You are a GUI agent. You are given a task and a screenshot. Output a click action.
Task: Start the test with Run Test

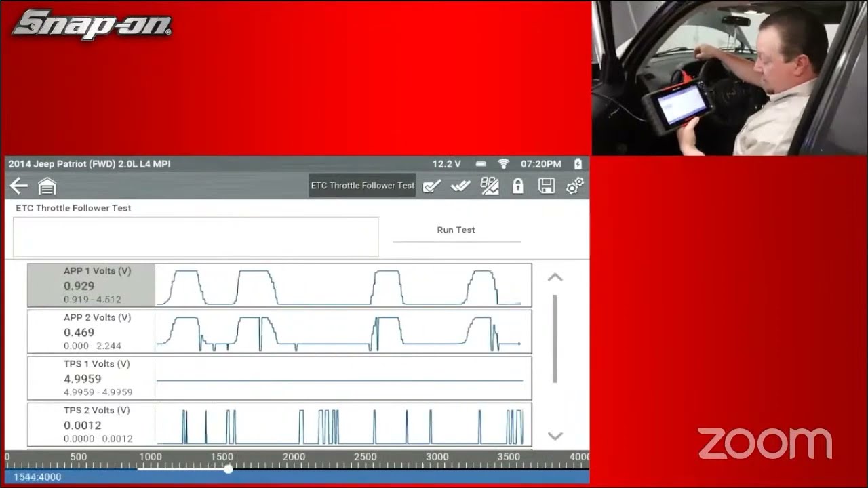pos(456,230)
